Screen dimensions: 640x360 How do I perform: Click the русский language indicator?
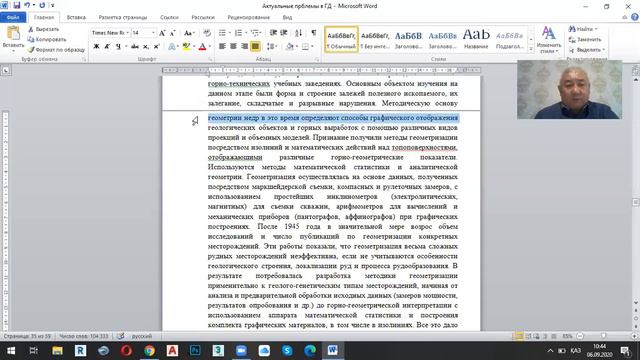pyautogui.click(x=142, y=336)
